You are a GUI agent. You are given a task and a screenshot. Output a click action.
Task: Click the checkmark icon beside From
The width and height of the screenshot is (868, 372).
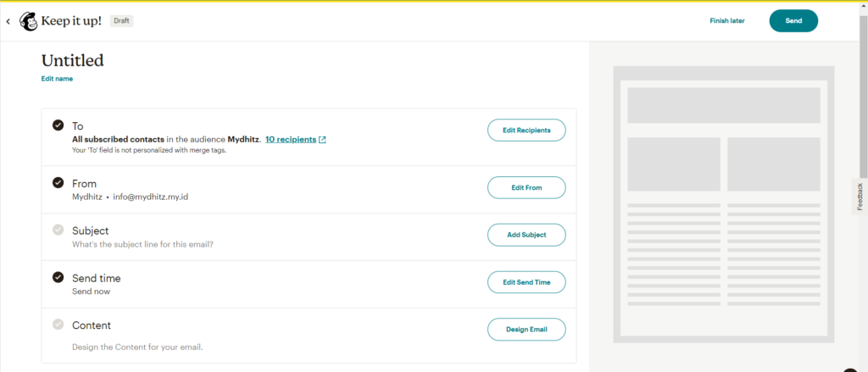click(58, 182)
